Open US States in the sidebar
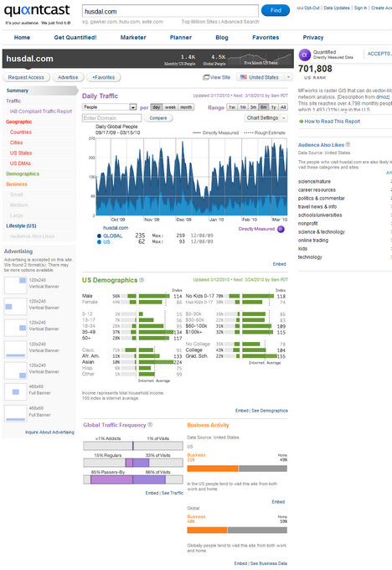392x570 pixels. pos(21,153)
